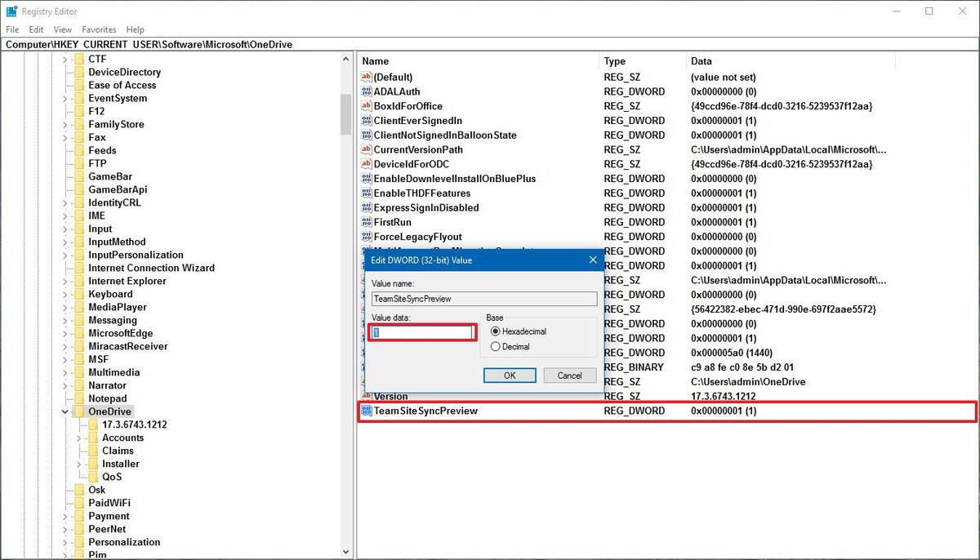
Task: Click the DWORD icon next to FirstRun
Action: coord(366,222)
